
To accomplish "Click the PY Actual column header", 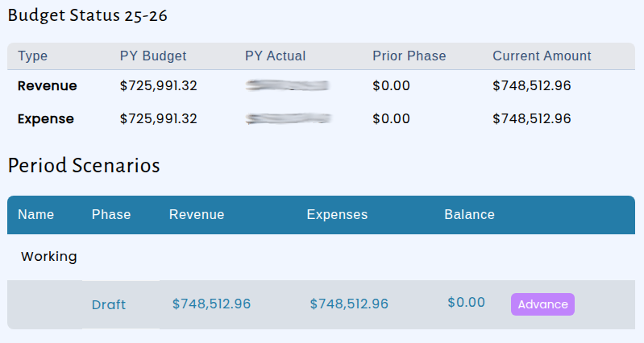I will coord(275,56).
